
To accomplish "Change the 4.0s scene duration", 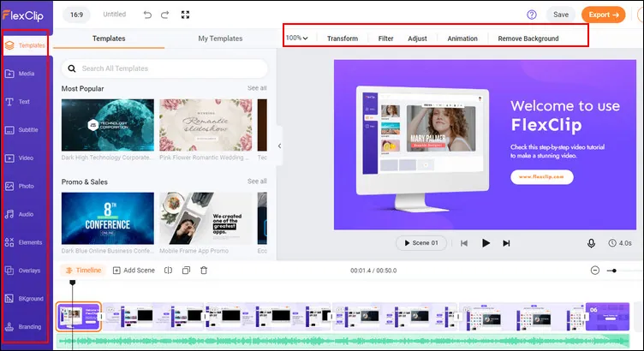I will click(x=620, y=243).
